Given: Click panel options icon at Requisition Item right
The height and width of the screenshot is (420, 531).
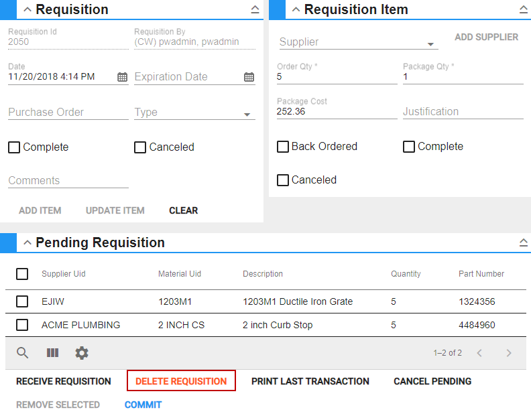Looking at the screenshot, I should coord(524,9).
